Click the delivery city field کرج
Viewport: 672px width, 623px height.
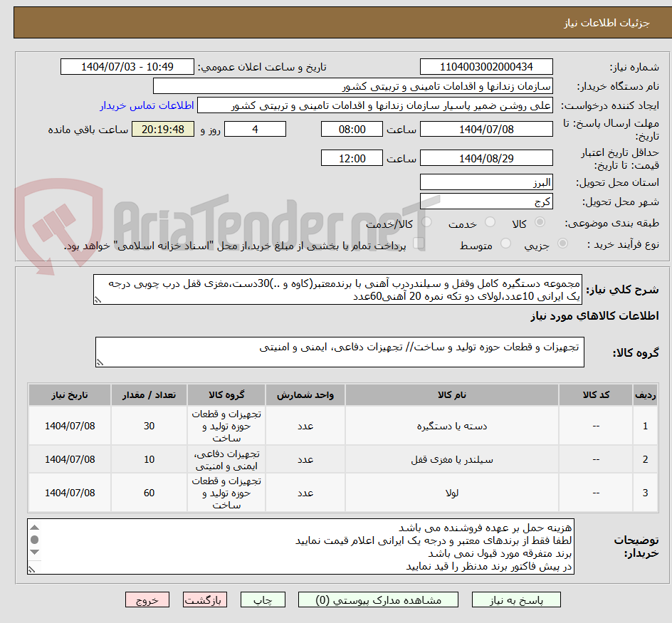click(486, 201)
